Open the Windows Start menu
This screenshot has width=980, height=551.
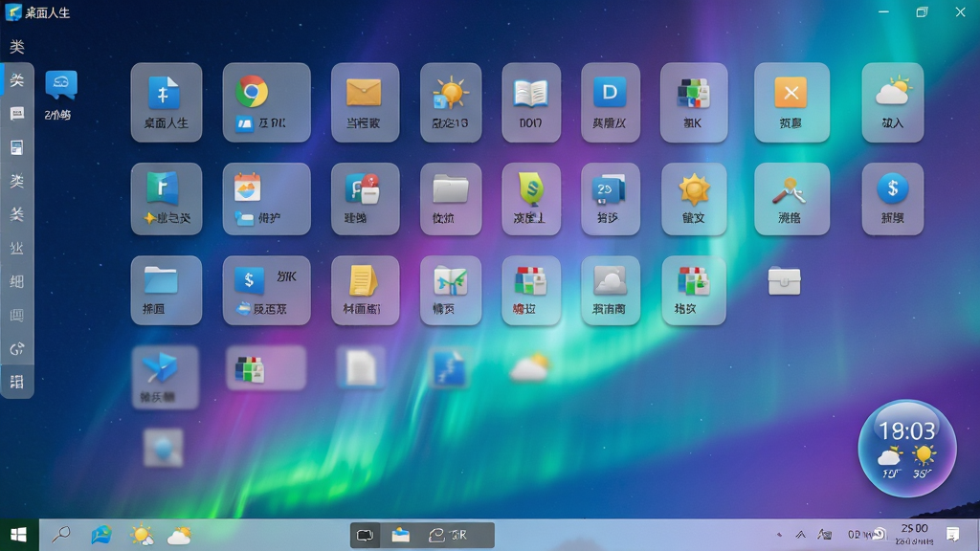pyautogui.click(x=19, y=535)
